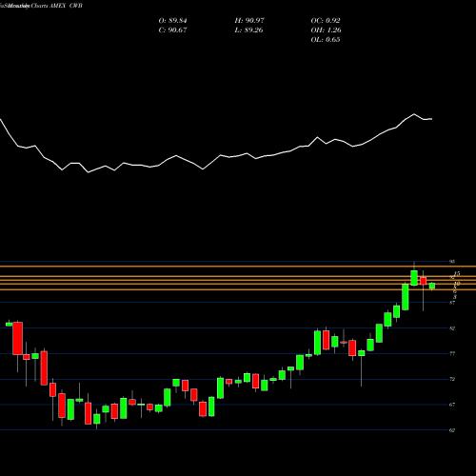Click the "OL: 0.65" value
This screenshot has width=476, height=476.
click(326, 40)
